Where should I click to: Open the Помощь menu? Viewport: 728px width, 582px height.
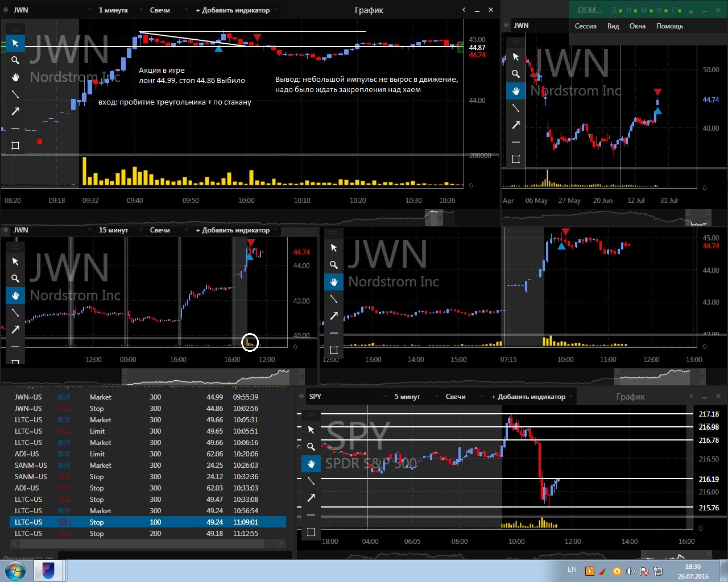[x=669, y=26]
